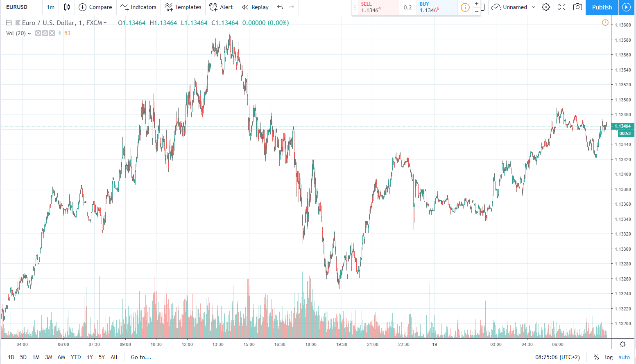Screen dimensions: 636x364
Task: Open chart settings gear
Action: [x=546, y=7]
